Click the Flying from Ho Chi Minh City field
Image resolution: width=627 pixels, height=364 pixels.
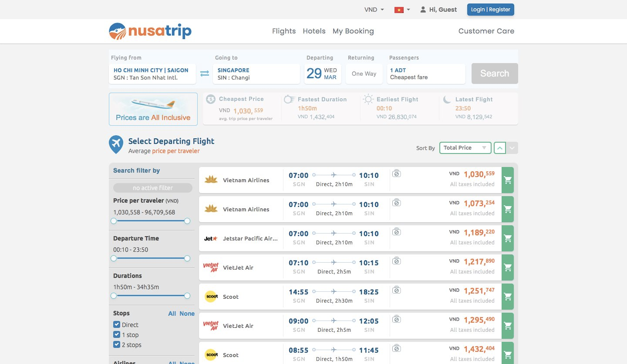tap(152, 73)
